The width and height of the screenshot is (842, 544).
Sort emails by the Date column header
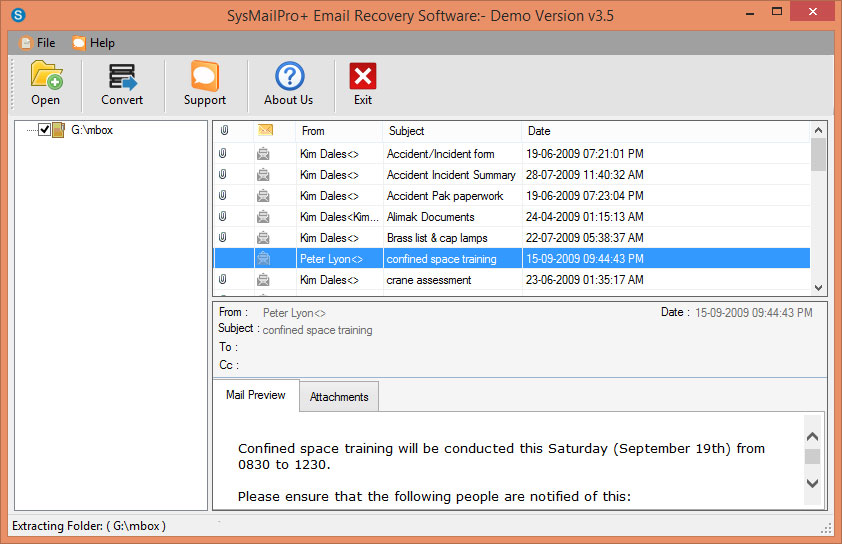pos(666,131)
